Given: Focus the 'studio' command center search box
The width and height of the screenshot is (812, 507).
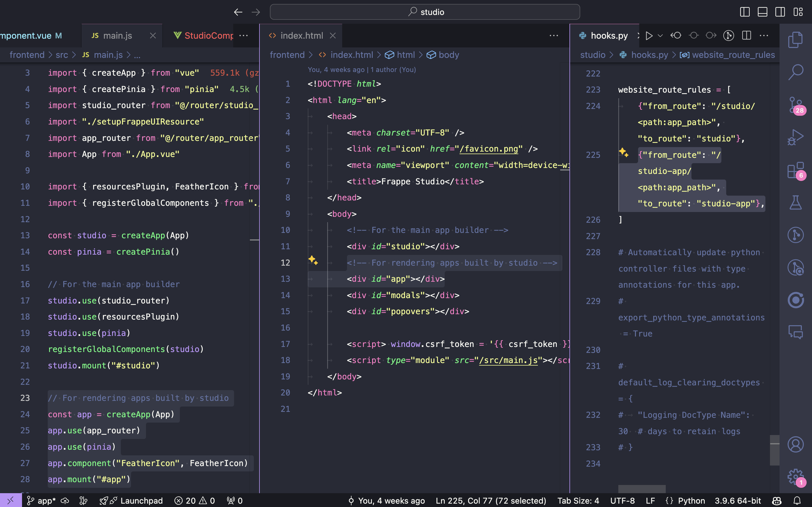Looking at the screenshot, I should (425, 12).
